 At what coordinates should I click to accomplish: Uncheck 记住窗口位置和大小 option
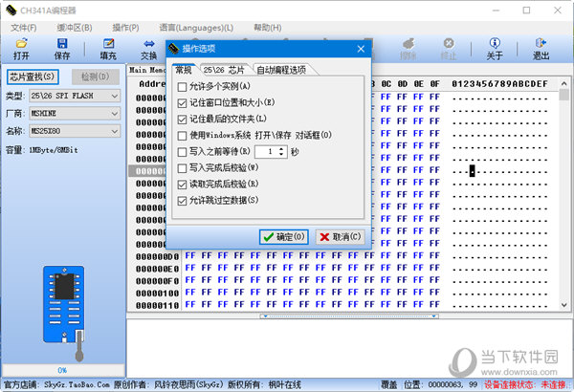tap(183, 103)
